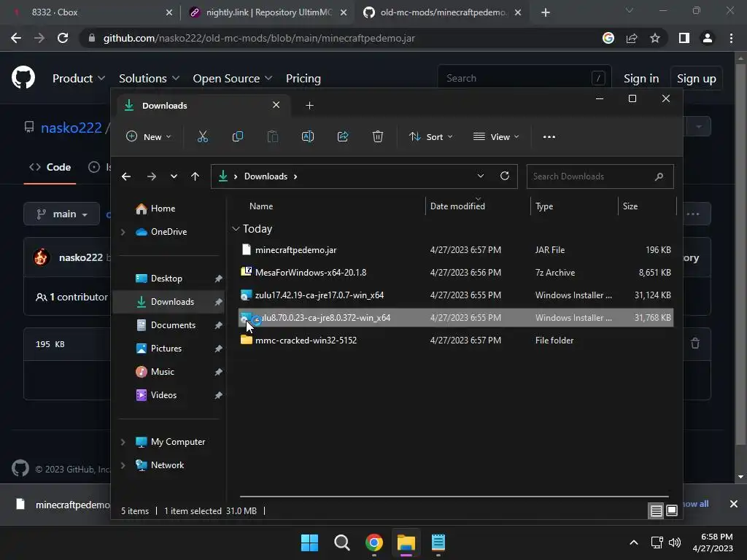Screen dimensions: 747x560
Task: Click Notepad icon on the taskbar
Action: tap(438, 542)
